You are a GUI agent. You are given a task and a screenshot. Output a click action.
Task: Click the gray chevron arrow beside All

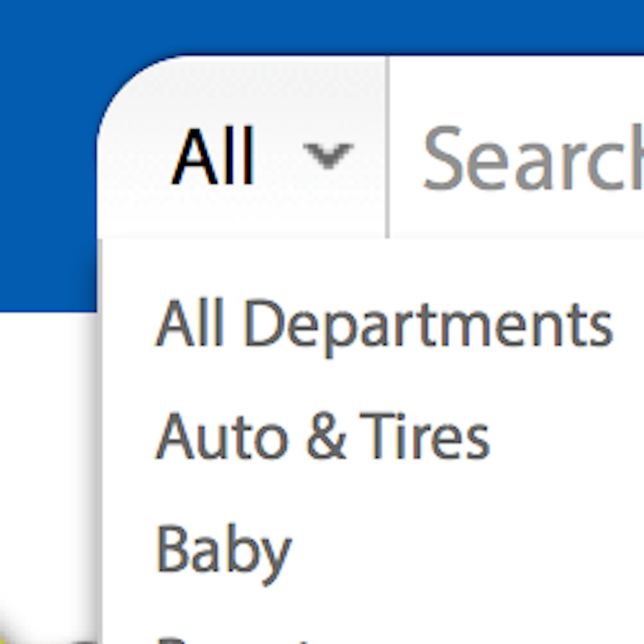click(x=328, y=155)
